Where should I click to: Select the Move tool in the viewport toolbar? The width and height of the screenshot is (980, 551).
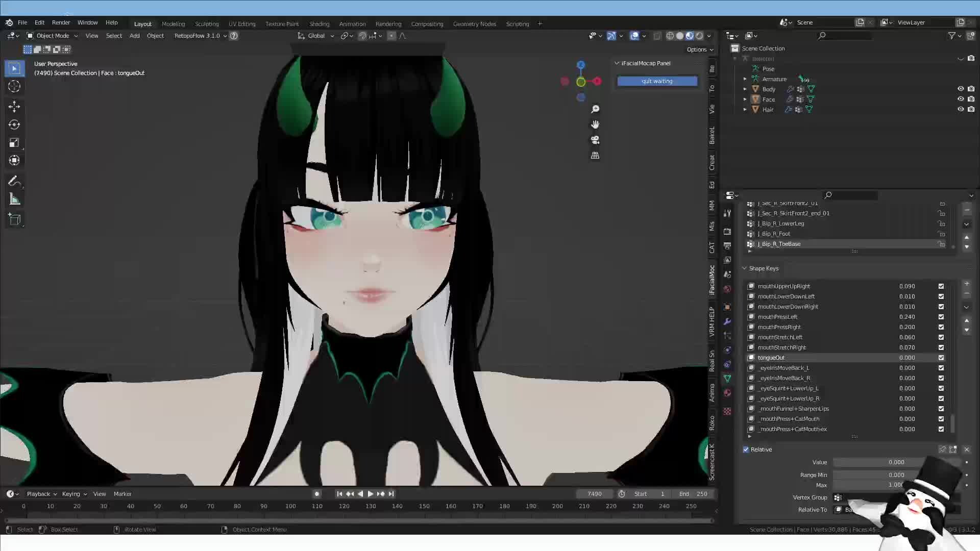coord(14,106)
